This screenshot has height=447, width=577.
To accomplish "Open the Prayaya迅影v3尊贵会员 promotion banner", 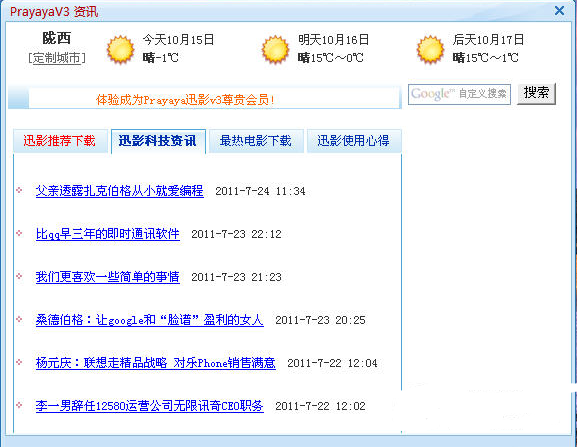I will pyautogui.click(x=185, y=100).
